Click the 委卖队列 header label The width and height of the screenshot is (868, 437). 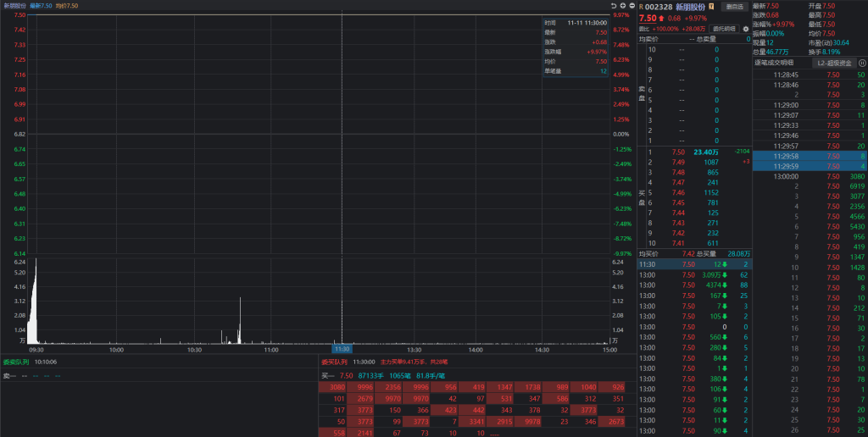click(15, 362)
